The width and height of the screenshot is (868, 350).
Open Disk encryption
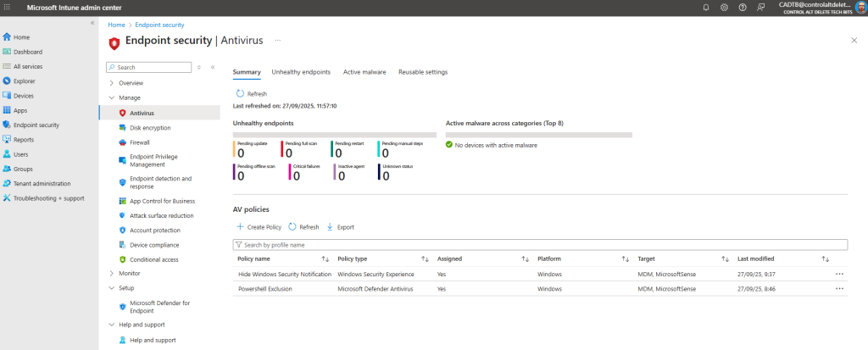pyautogui.click(x=150, y=128)
